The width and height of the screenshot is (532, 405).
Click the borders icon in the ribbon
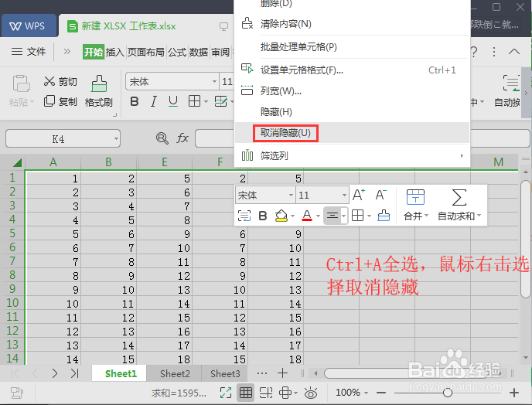pos(194,101)
